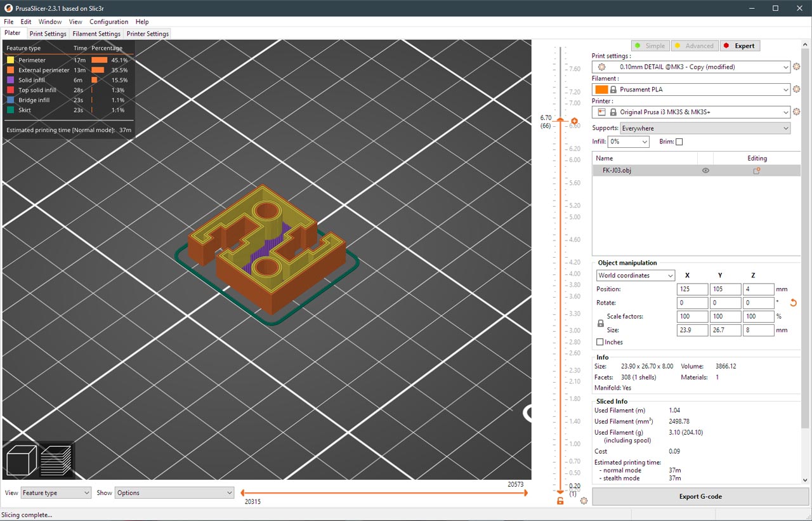812x521 pixels.
Task: Click orange filament color swatch
Action: click(x=602, y=89)
